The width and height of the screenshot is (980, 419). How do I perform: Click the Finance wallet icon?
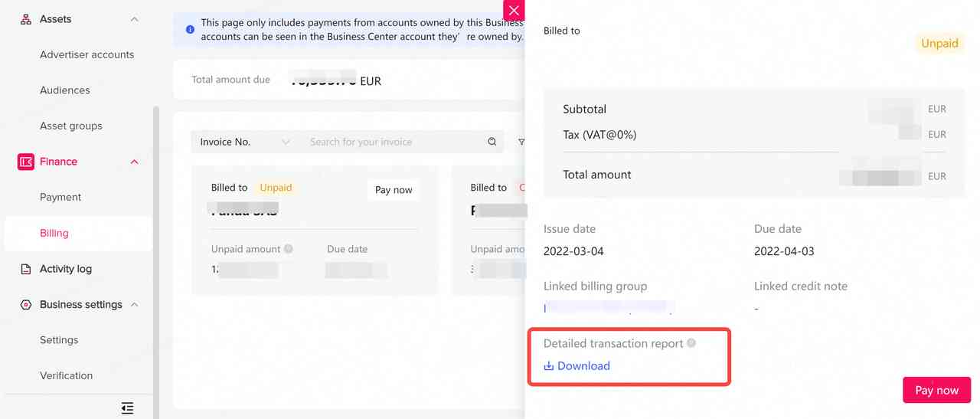(25, 162)
